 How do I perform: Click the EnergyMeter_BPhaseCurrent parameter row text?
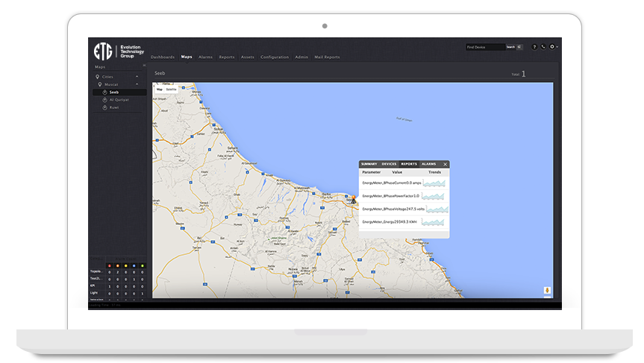click(392, 183)
